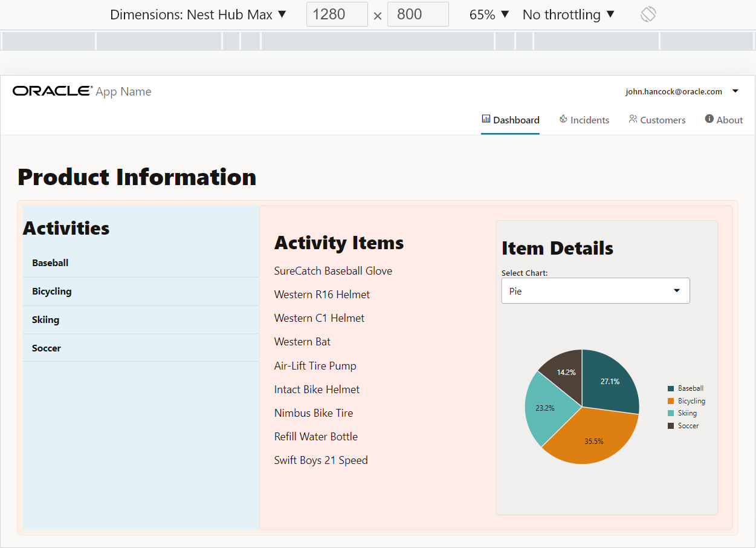Select the Soccer activity

coord(141,348)
